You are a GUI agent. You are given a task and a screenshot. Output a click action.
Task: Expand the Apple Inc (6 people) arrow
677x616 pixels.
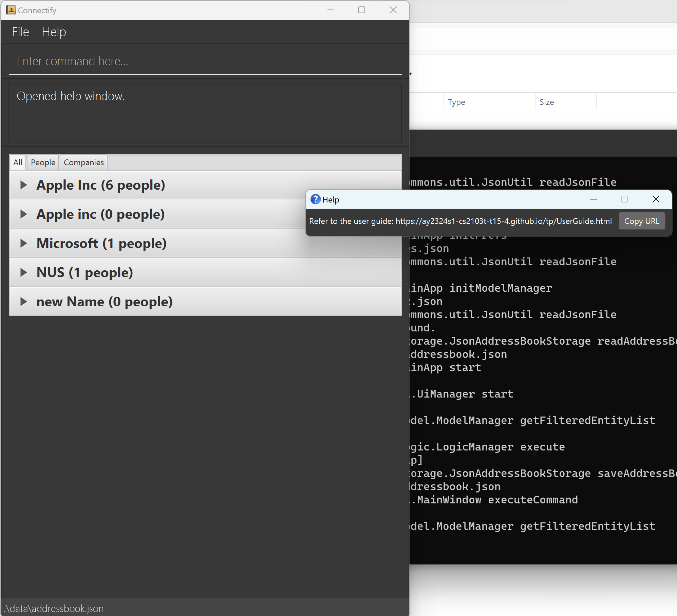coord(23,185)
